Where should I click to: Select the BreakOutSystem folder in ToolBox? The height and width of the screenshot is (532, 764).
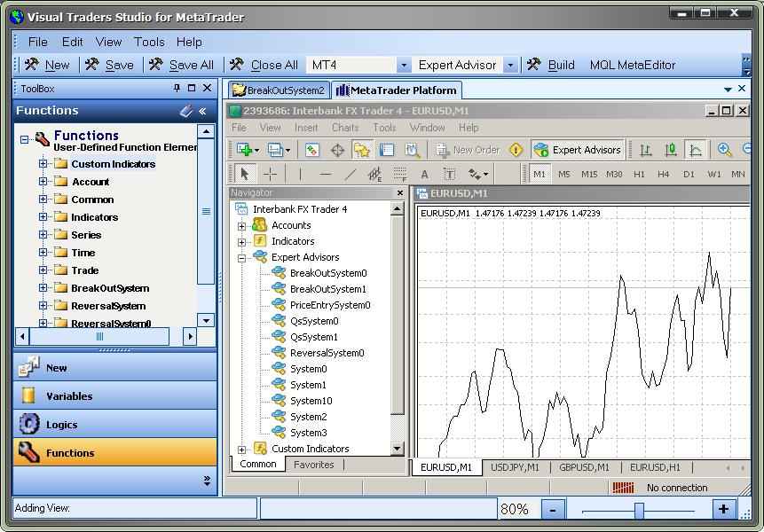click(110, 288)
